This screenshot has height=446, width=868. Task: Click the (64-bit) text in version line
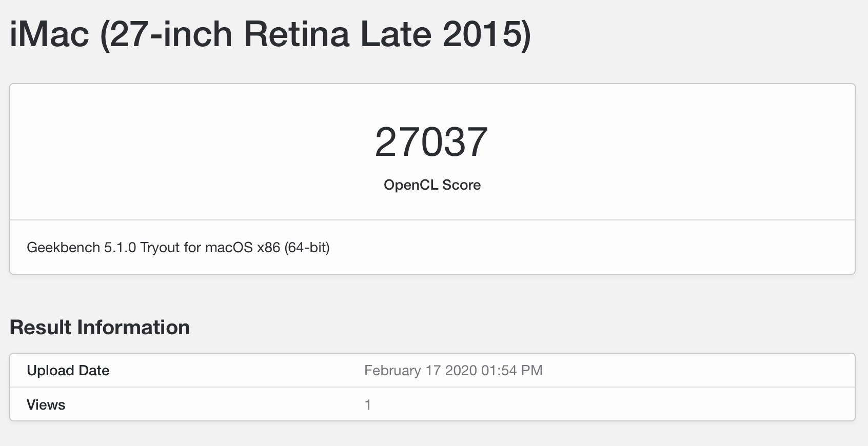coord(307,248)
